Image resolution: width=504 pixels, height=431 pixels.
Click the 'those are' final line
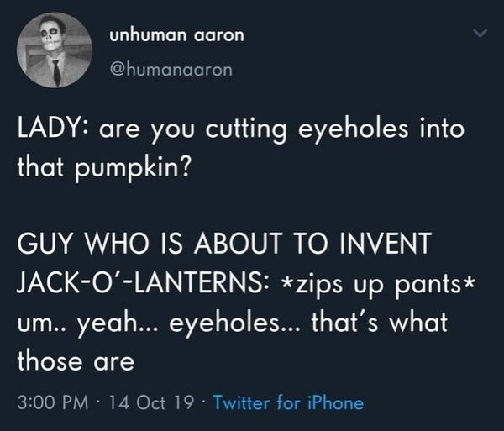click(x=76, y=361)
